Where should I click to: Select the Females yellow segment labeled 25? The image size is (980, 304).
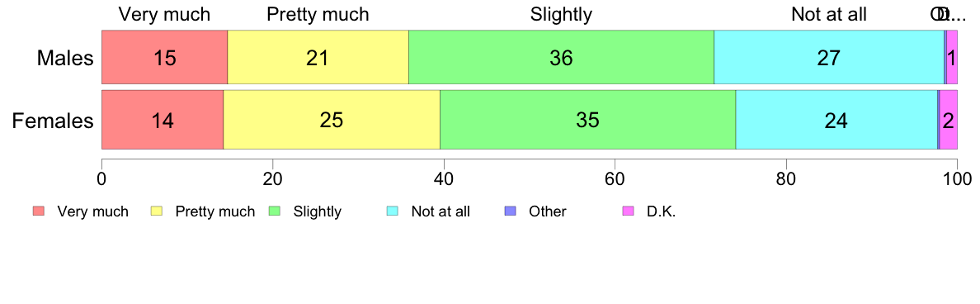[332, 120]
